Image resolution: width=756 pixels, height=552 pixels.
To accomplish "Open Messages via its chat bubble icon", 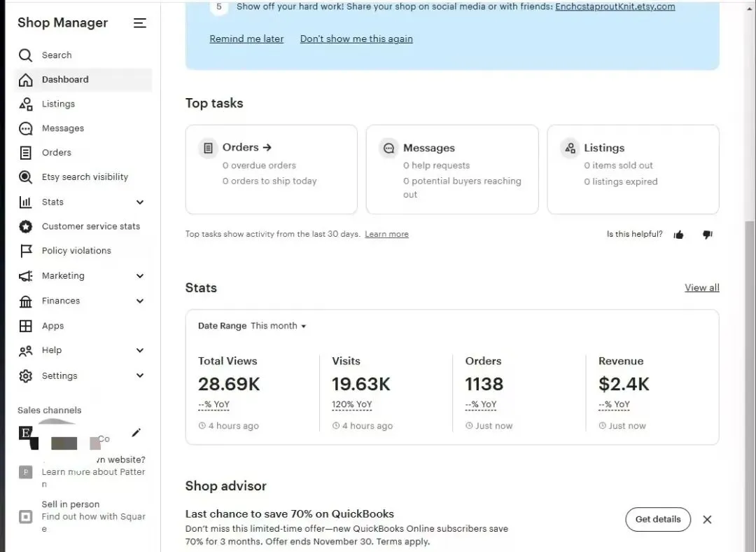I will tap(26, 129).
